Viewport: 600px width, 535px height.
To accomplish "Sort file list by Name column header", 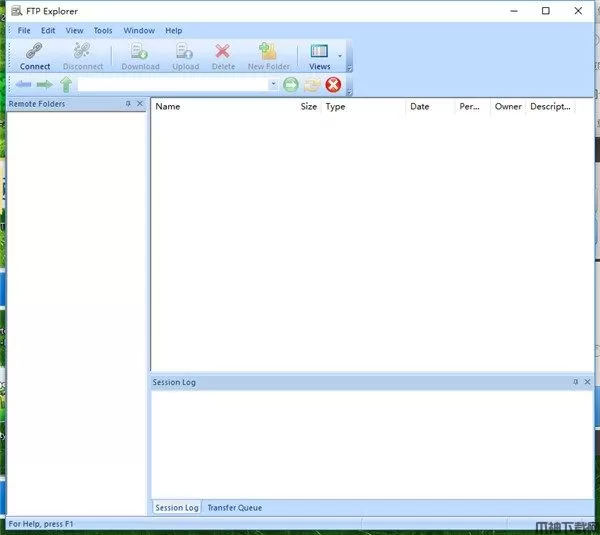I will 168,107.
